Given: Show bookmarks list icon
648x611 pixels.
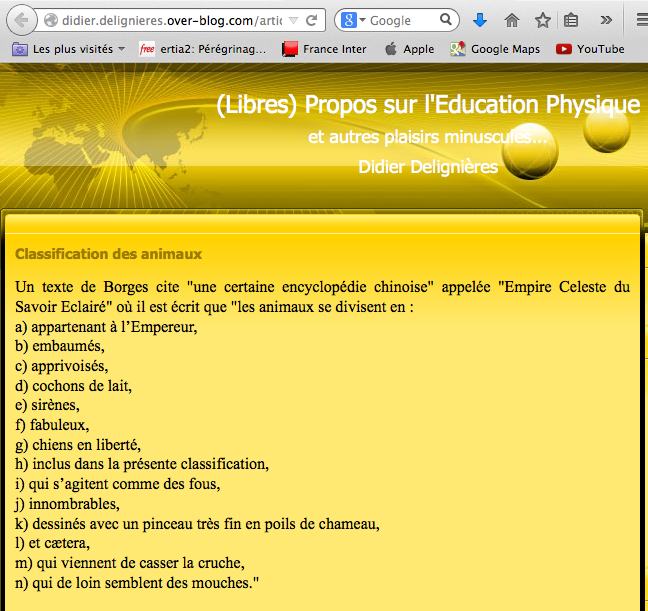Looking at the screenshot, I should pyautogui.click(x=571, y=20).
